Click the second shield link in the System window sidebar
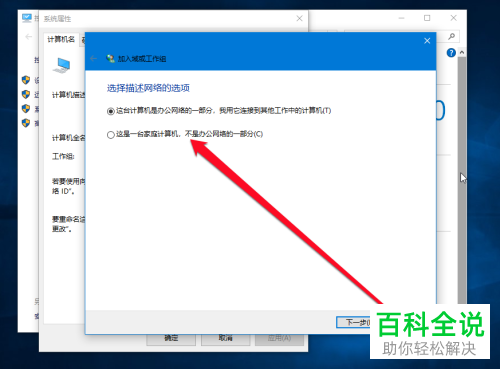This screenshot has width=500, height=369. (x=26, y=94)
